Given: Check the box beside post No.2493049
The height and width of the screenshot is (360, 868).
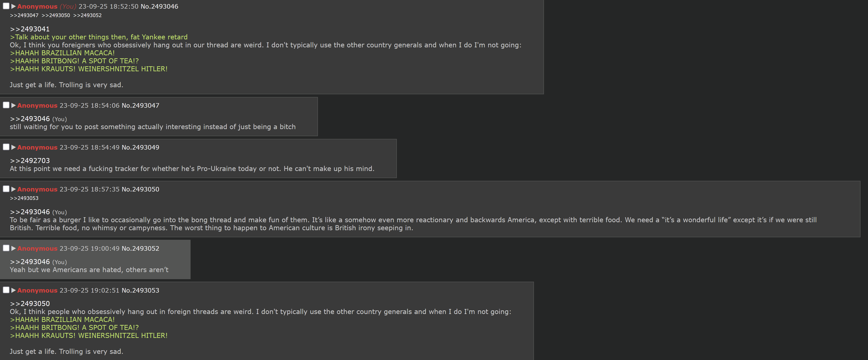Looking at the screenshot, I should (6, 147).
